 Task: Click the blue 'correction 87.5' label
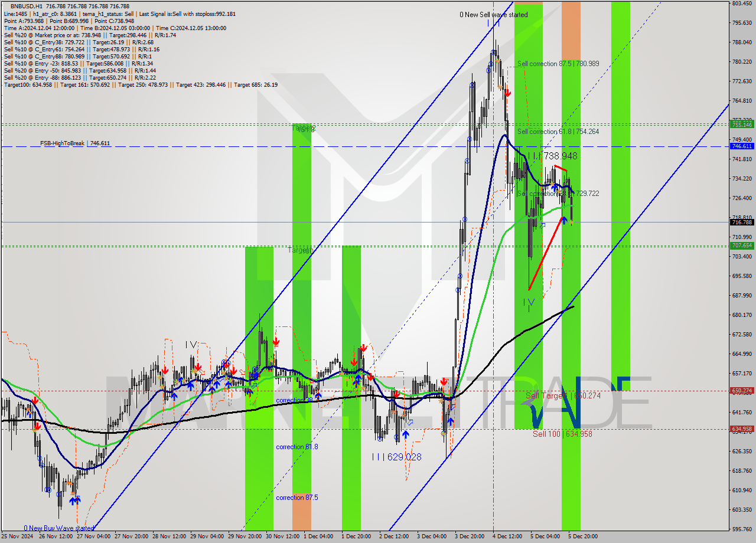pos(297,498)
